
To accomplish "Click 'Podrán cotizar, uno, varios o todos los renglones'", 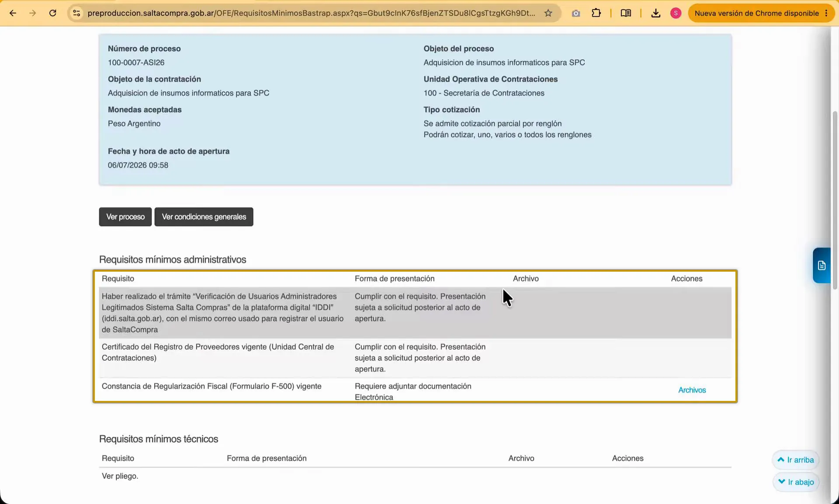I will click(x=507, y=135).
